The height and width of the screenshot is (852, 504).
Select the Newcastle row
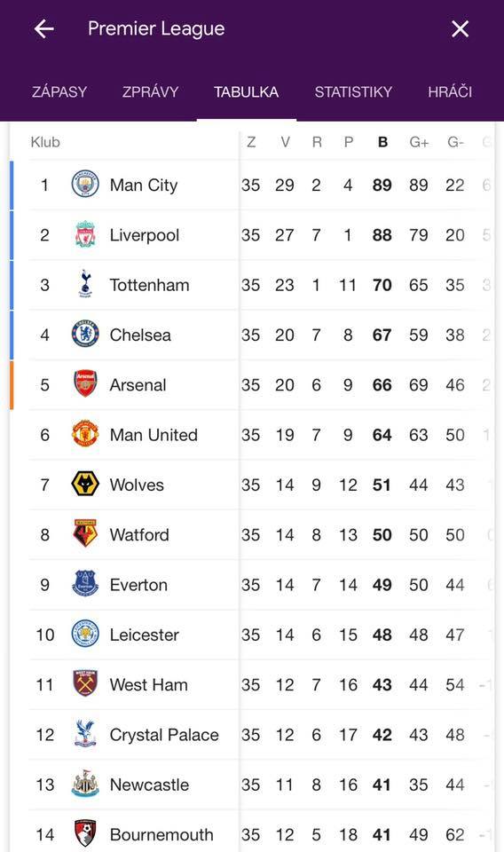pos(253,785)
